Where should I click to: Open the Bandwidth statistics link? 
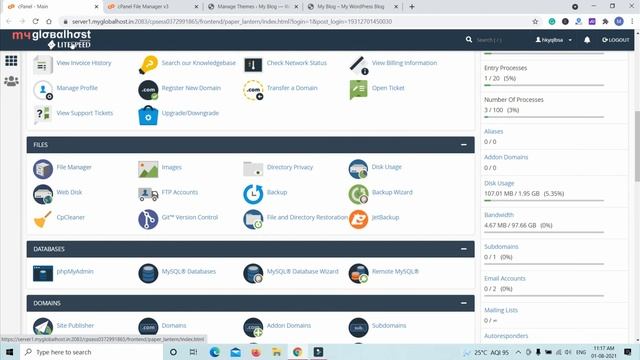[x=499, y=215]
